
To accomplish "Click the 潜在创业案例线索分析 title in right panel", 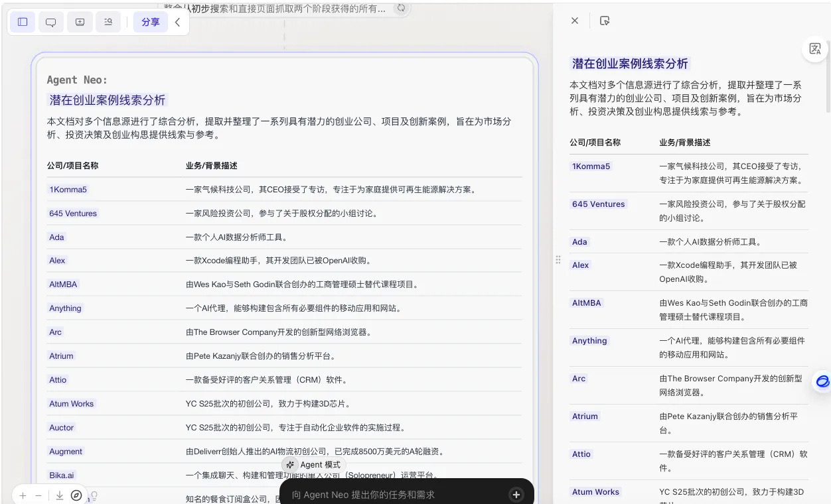I will [x=631, y=64].
